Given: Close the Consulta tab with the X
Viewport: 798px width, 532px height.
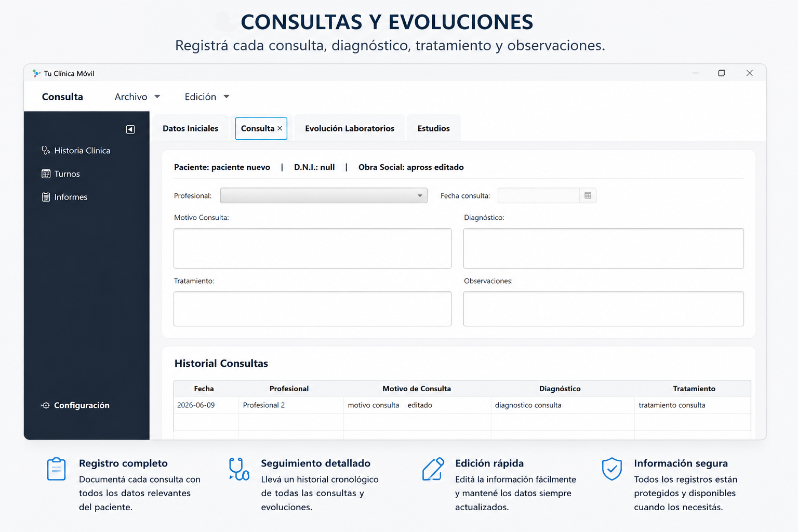Looking at the screenshot, I should [x=280, y=128].
